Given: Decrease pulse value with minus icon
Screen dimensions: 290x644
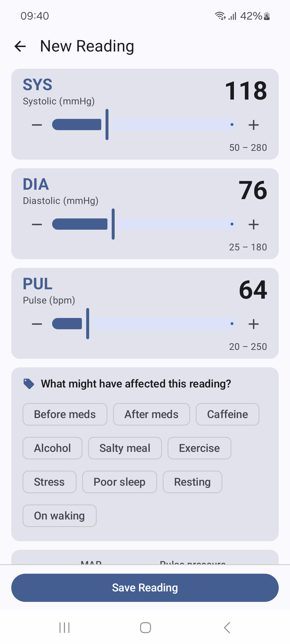Looking at the screenshot, I should point(37,324).
